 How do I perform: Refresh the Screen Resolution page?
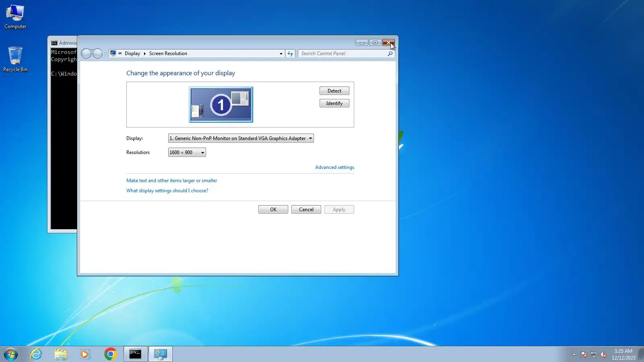[290, 53]
